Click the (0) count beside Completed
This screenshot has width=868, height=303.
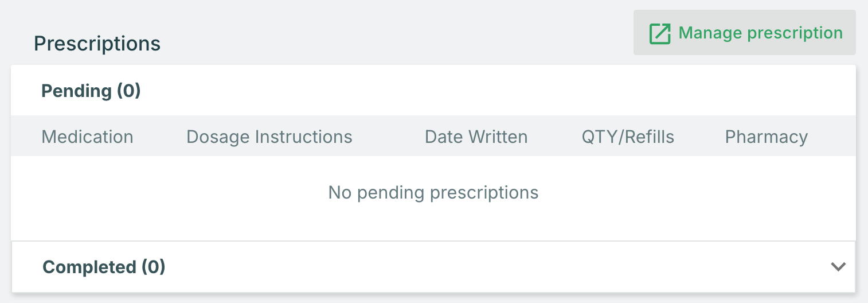click(x=153, y=267)
